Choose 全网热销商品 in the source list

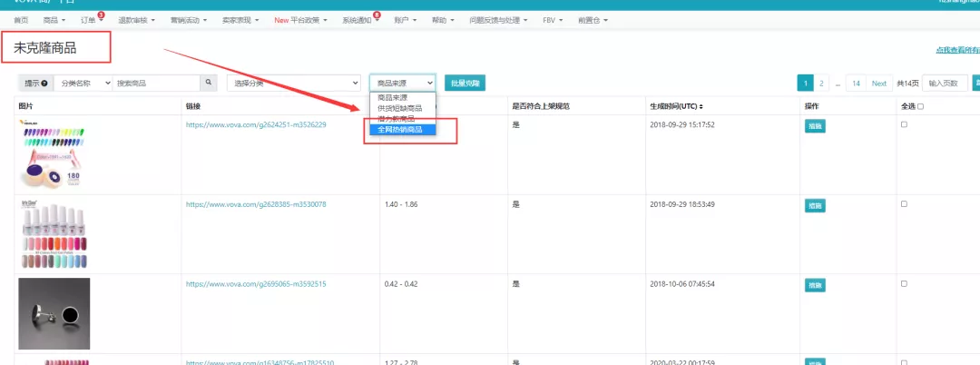[x=403, y=129]
